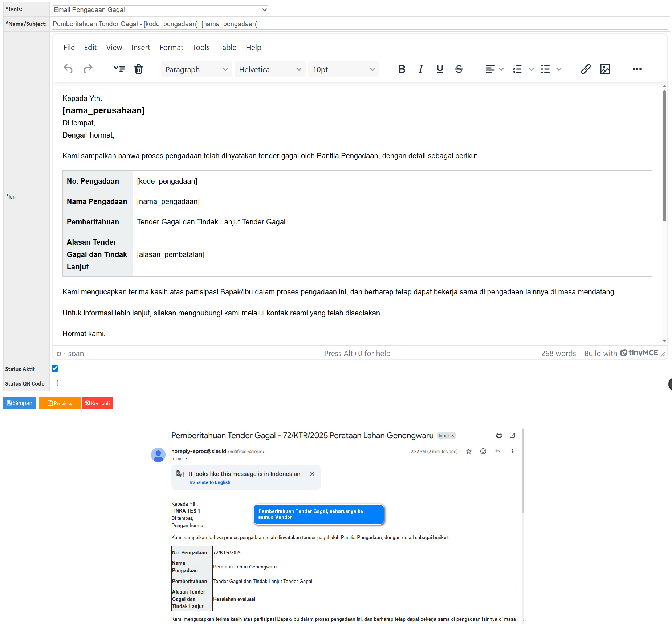This screenshot has height=624, width=672.
Task: Save the template with Simpan button
Action: [20, 403]
